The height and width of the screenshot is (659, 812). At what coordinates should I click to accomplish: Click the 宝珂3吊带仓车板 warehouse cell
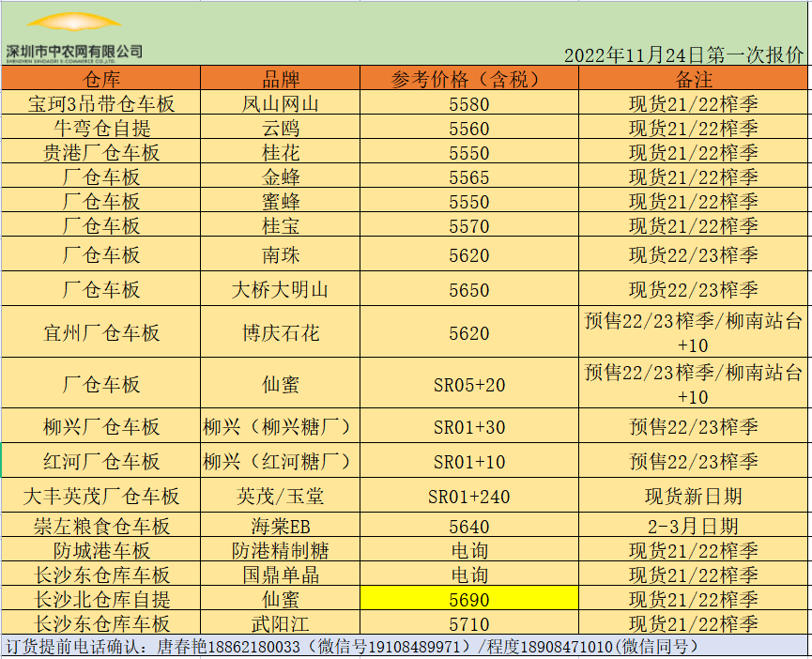pyautogui.click(x=101, y=103)
